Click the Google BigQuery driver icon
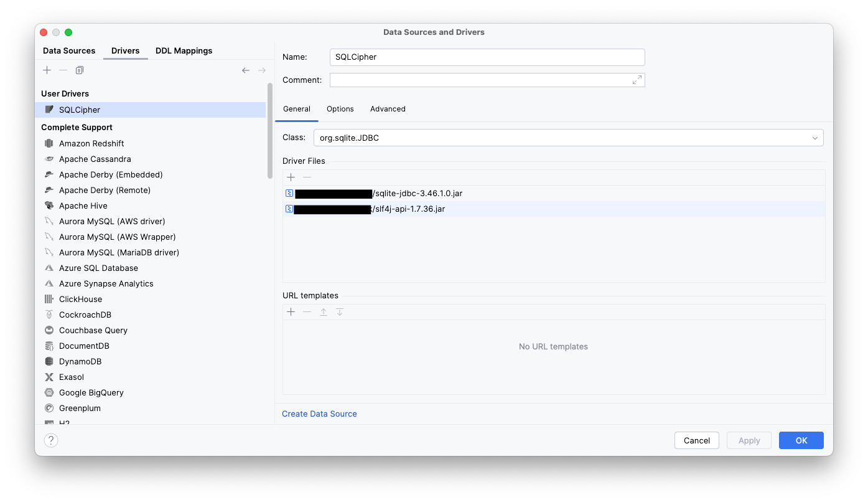This screenshot has width=868, height=502. click(49, 392)
